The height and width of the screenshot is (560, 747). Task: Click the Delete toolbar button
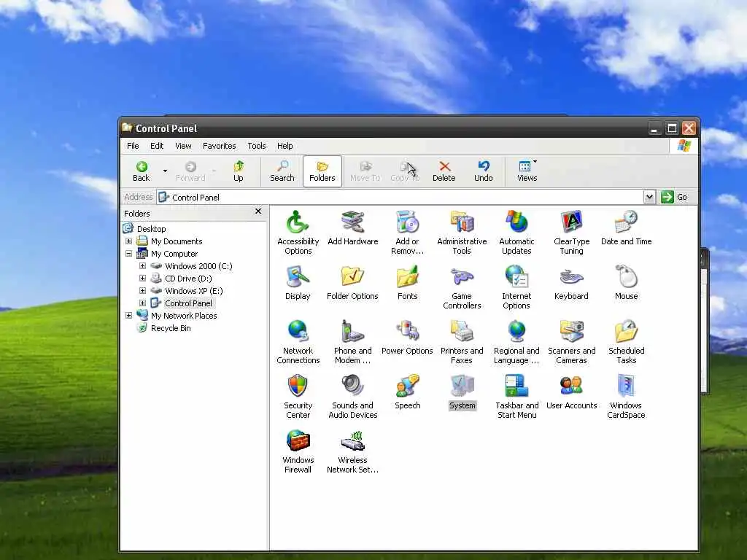click(x=444, y=171)
